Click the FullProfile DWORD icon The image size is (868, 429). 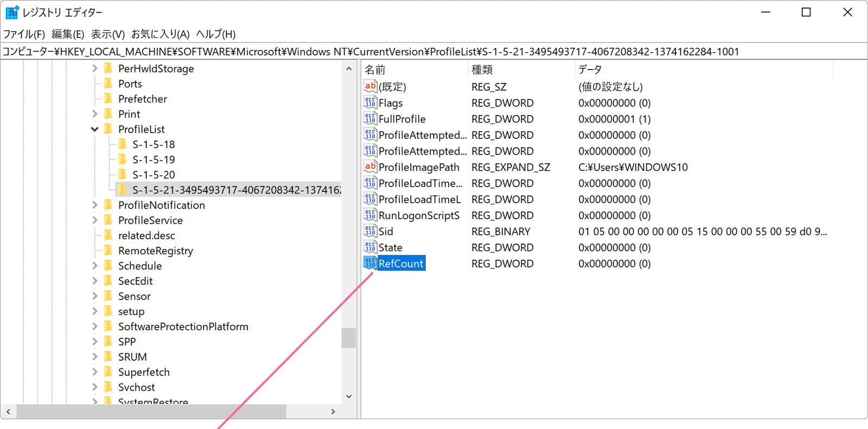(x=371, y=119)
